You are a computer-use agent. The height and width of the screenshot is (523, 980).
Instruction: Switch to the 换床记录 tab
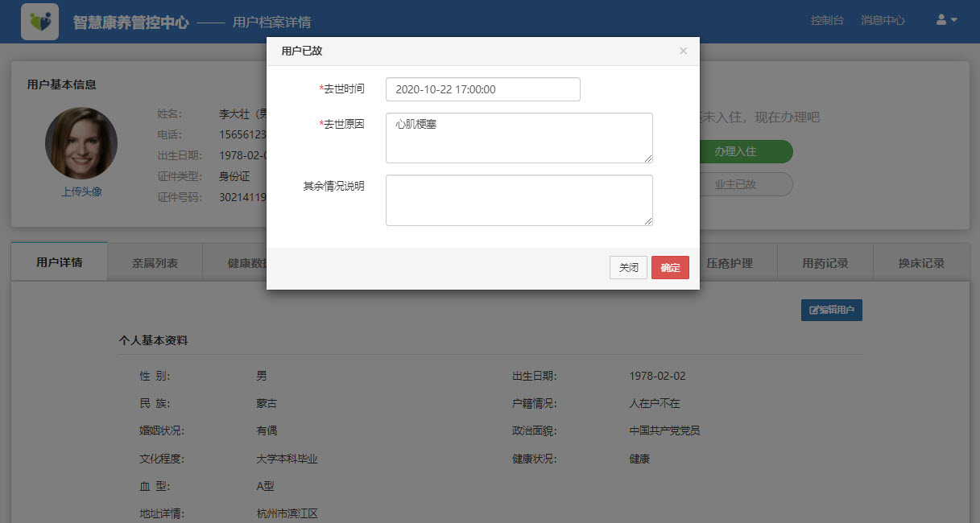coord(921,261)
